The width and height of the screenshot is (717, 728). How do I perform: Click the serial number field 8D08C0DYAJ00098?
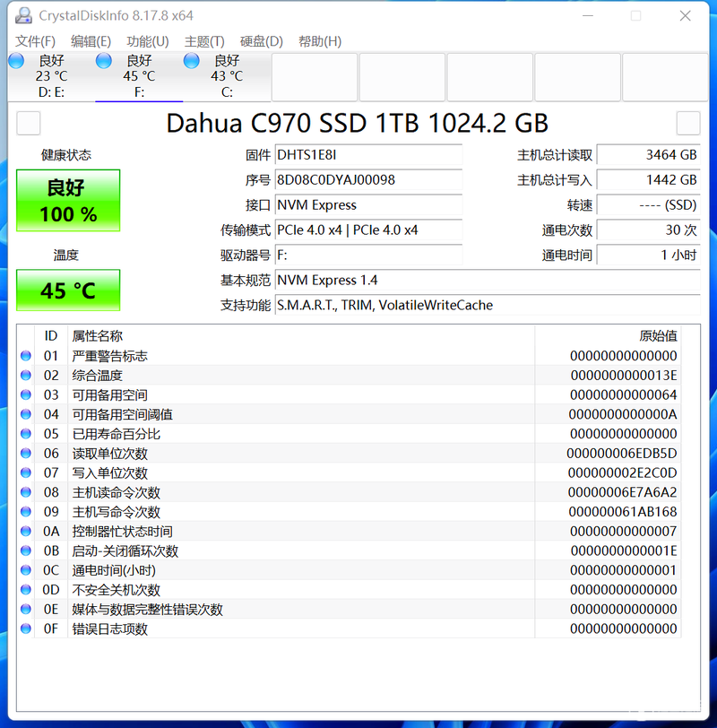pyautogui.click(x=368, y=180)
